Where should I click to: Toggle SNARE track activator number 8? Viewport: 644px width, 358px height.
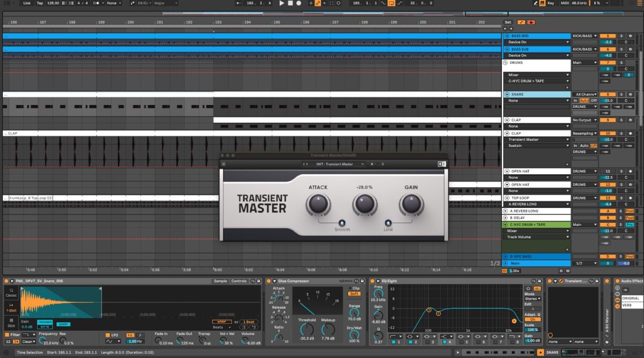pyautogui.click(x=607, y=94)
